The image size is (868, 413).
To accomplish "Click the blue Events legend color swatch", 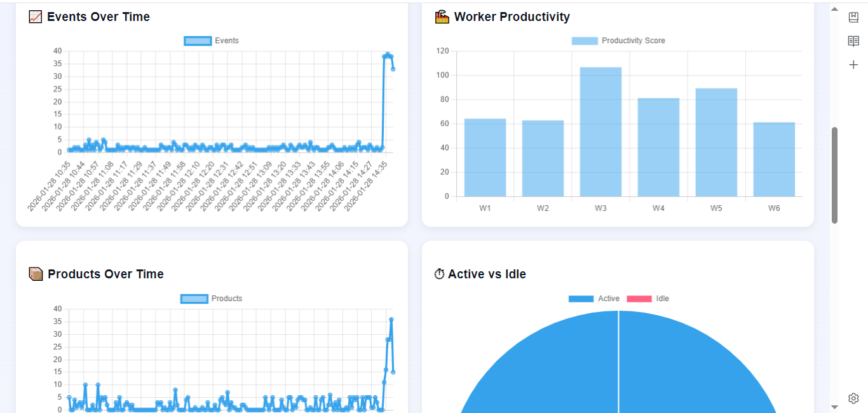I will (x=198, y=41).
